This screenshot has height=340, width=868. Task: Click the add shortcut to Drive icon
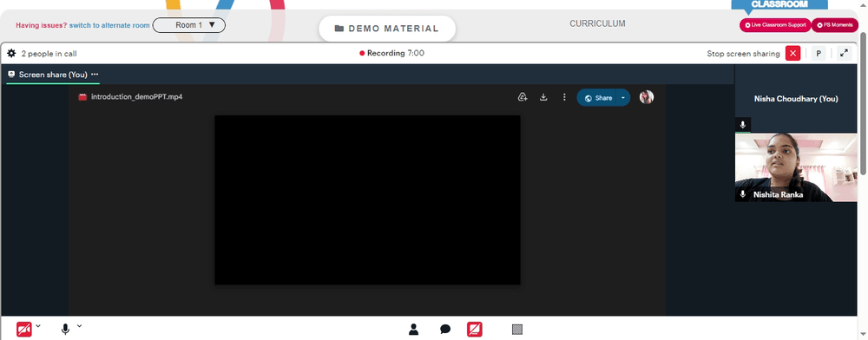coord(522,97)
